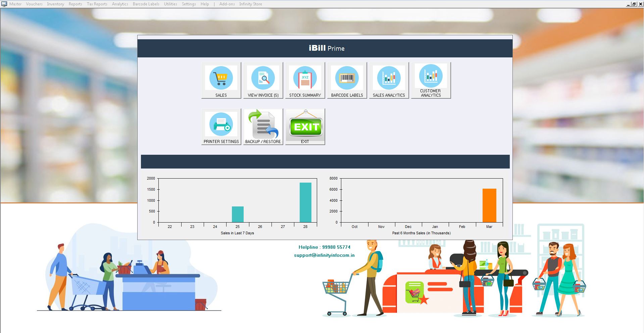Open the Tax Reports menu
Screen dimensions: 644x333
(x=97, y=4)
